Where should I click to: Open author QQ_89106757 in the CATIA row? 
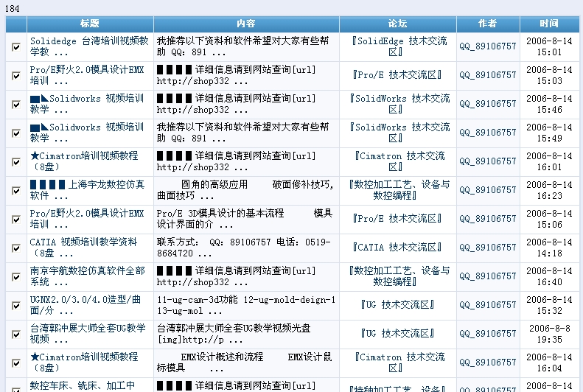pyautogui.click(x=488, y=248)
